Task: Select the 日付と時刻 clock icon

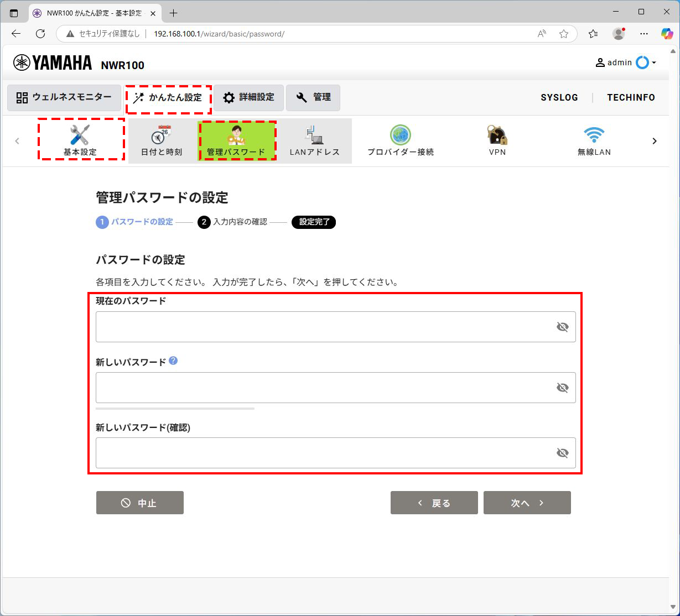Action: point(160,140)
